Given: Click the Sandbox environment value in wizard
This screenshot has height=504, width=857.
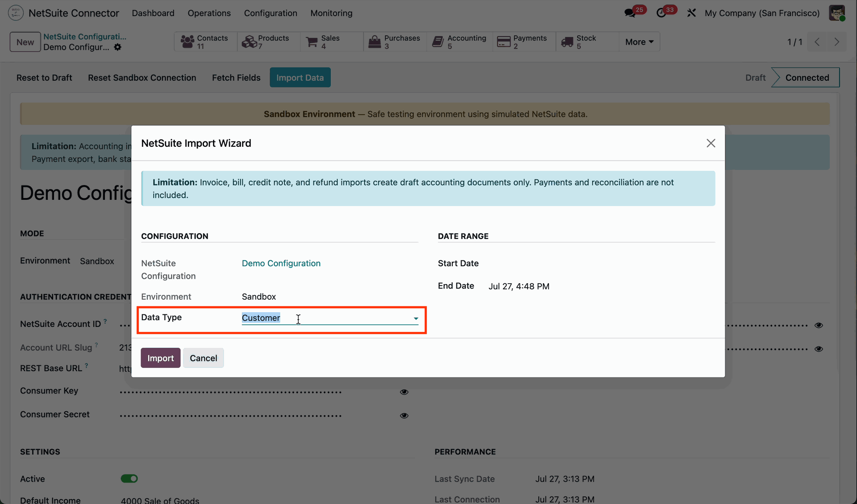Looking at the screenshot, I should coord(259,297).
